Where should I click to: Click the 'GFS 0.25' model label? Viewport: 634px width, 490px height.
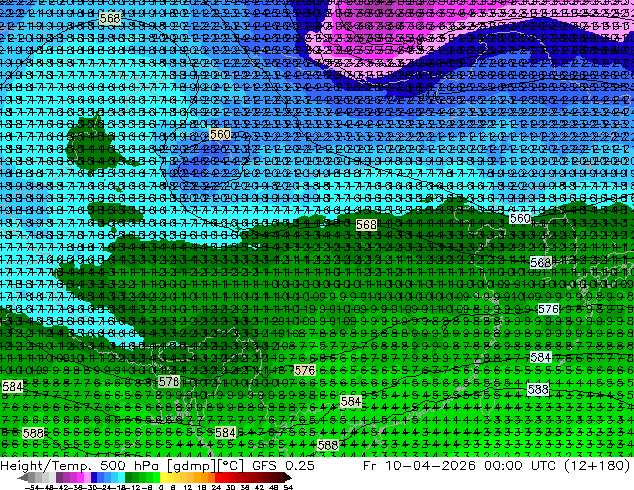[283, 466]
